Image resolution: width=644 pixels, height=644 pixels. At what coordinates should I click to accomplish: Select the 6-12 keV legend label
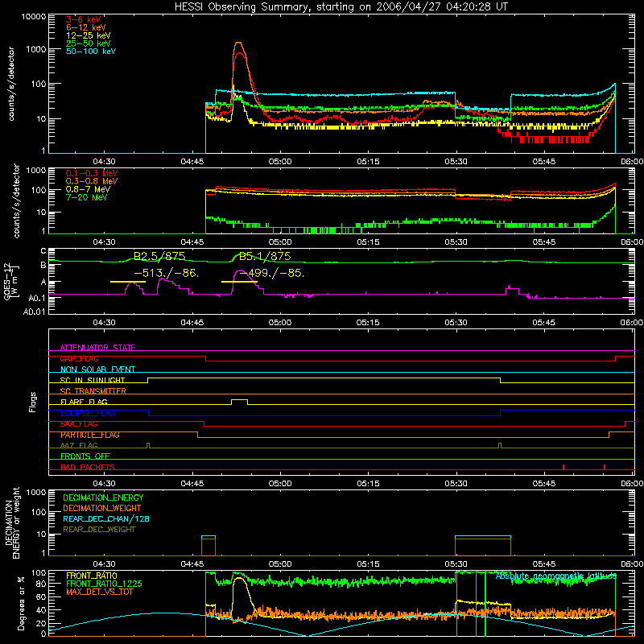point(86,27)
